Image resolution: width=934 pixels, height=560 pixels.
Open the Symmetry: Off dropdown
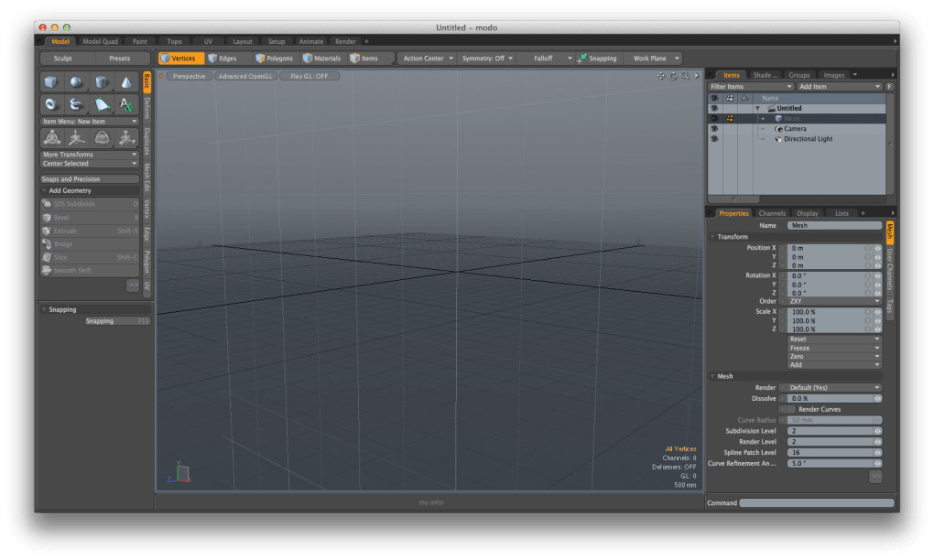coord(487,59)
